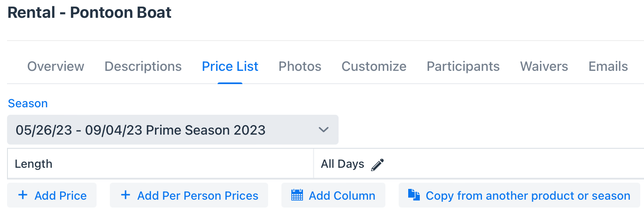Click the calendar icon on Add Column
644x215 pixels.
coord(297,195)
